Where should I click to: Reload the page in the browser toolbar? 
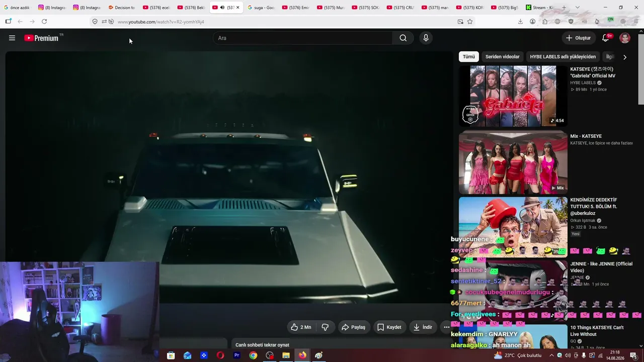[x=44, y=22]
